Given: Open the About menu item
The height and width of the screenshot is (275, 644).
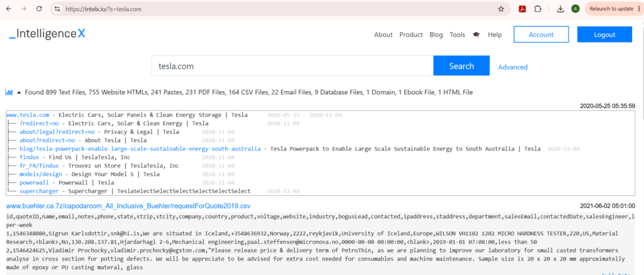Looking at the screenshot, I should [383, 35].
